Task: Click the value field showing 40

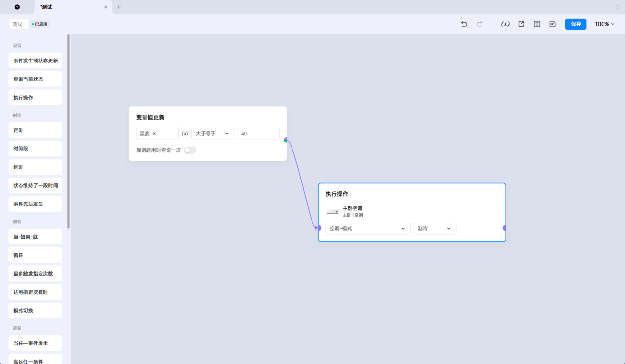Action: pyautogui.click(x=258, y=134)
